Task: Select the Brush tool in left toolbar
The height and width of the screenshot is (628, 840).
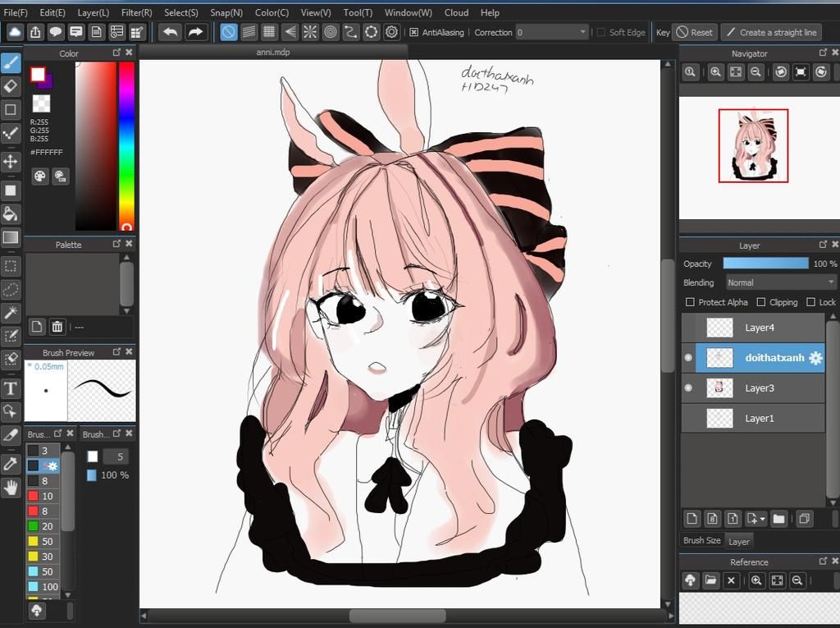Action: pyautogui.click(x=11, y=63)
